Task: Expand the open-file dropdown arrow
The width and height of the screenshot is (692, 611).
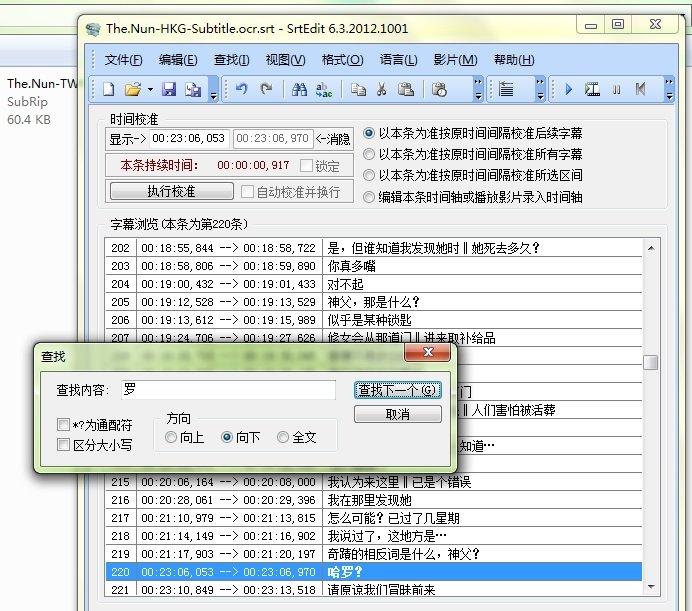Action: (x=150, y=90)
